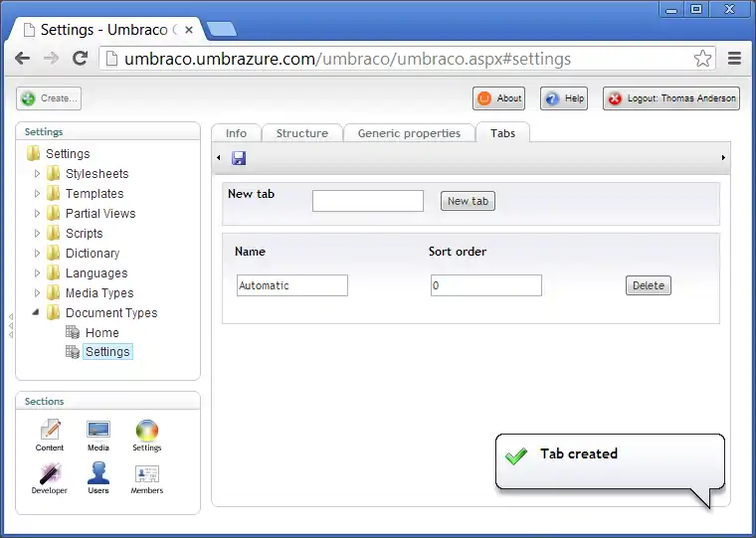
Task: Open the About button
Action: [499, 98]
